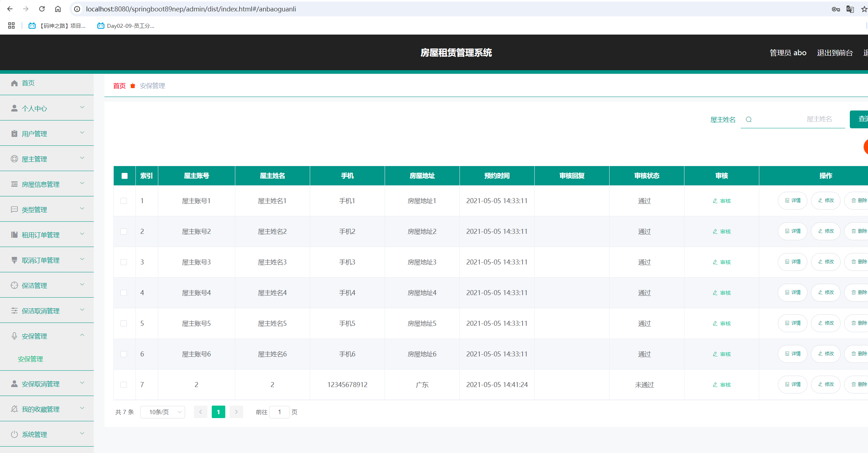The height and width of the screenshot is (453, 868).
Task: Click the 保洁管理 sidebar icon
Action: click(14, 285)
